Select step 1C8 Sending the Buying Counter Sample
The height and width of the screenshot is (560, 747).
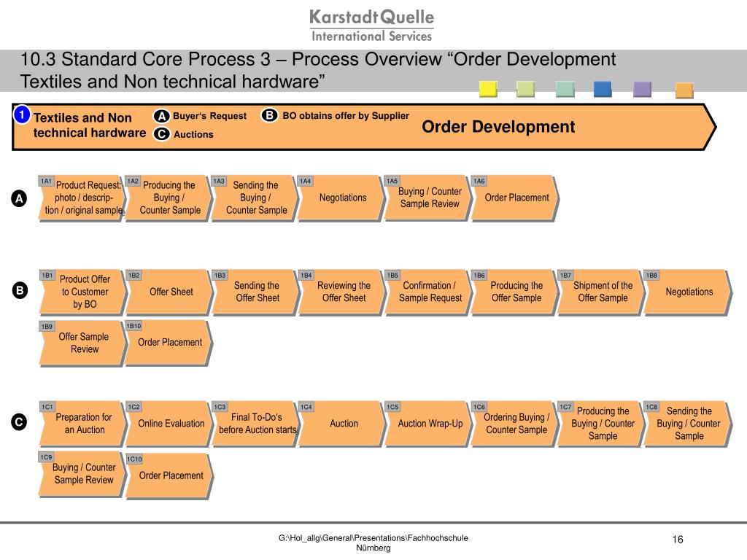[x=687, y=424]
